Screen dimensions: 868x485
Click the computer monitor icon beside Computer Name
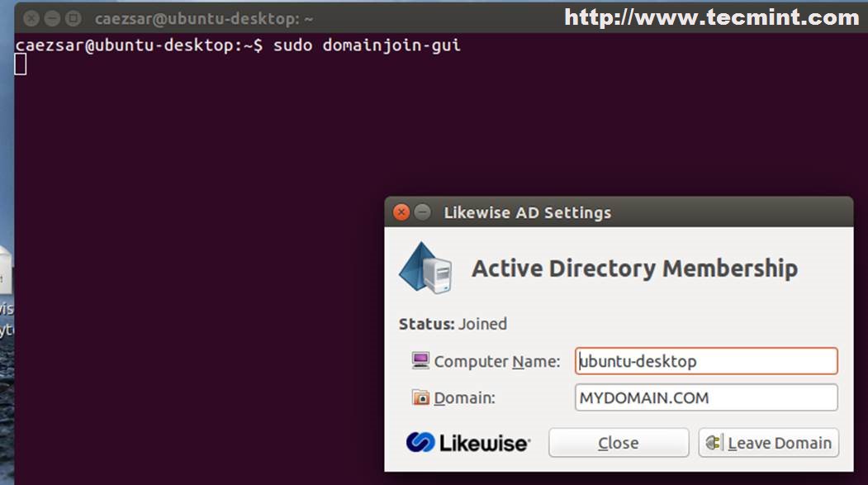click(x=420, y=360)
